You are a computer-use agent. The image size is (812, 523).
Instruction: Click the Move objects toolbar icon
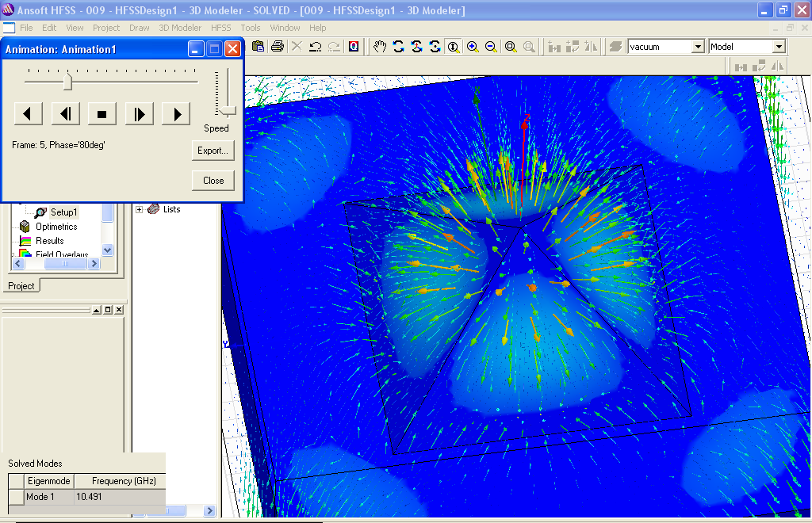(x=554, y=47)
